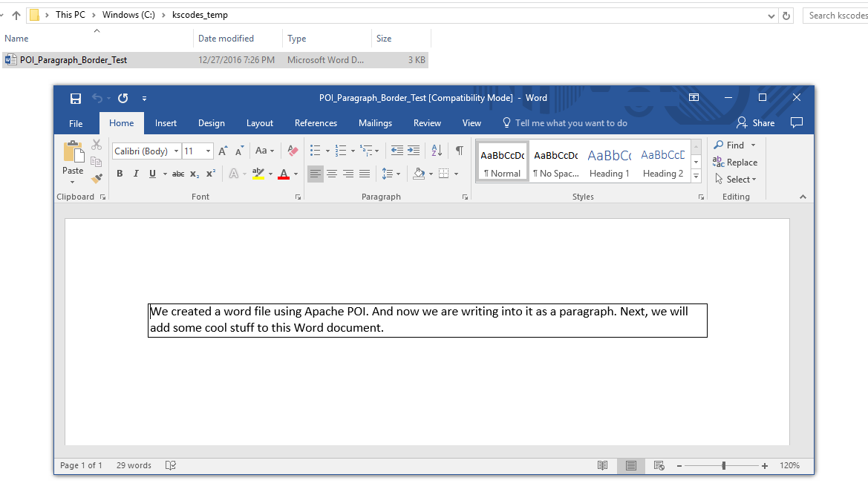Screen dimensions: 868x489
Task: Toggle Italic formatting
Action: pyautogui.click(x=136, y=174)
